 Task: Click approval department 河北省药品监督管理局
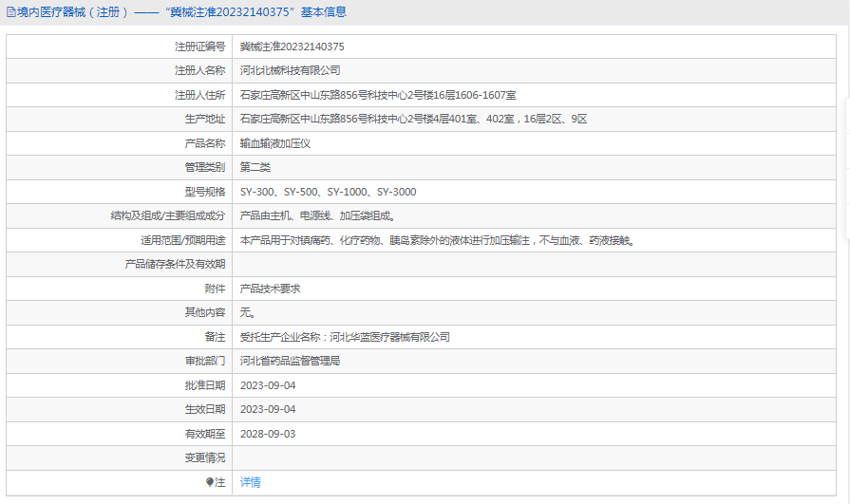[x=290, y=361]
